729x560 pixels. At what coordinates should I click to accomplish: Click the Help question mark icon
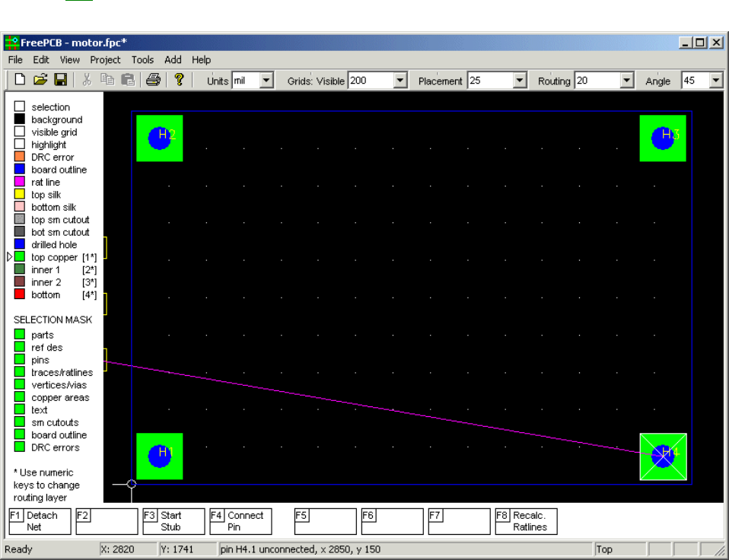[x=179, y=80]
